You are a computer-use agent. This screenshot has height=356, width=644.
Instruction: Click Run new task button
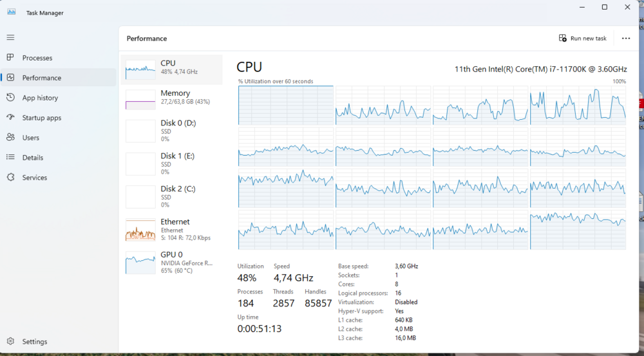[582, 38]
